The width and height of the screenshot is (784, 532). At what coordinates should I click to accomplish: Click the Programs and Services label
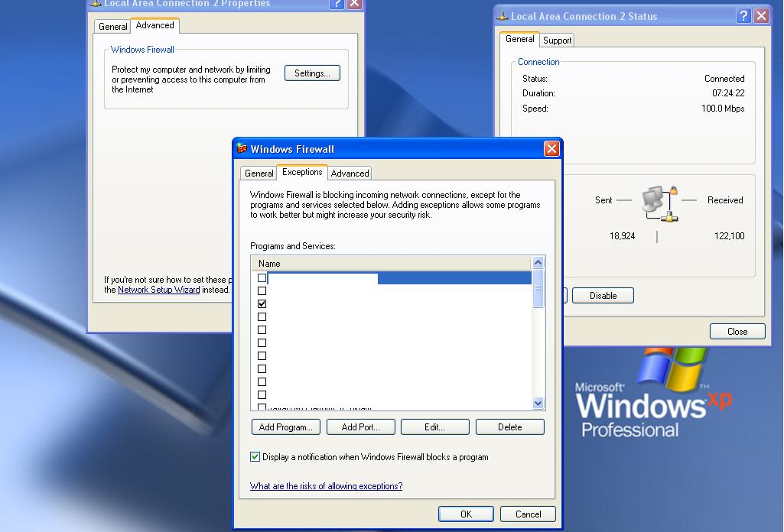pyautogui.click(x=292, y=246)
